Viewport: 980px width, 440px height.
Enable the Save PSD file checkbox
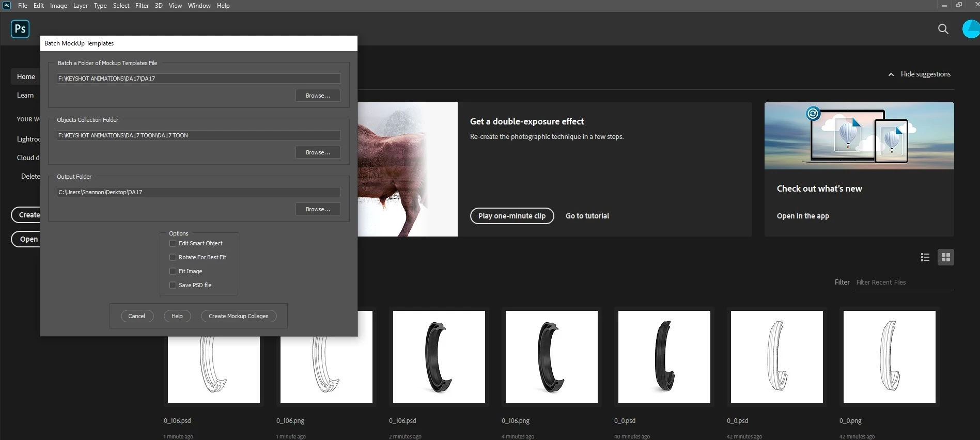click(x=173, y=285)
